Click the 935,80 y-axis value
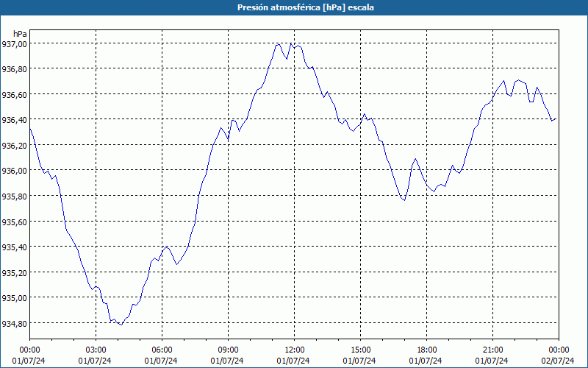This screenshot has width=588, height=368. tap(15, 197)
